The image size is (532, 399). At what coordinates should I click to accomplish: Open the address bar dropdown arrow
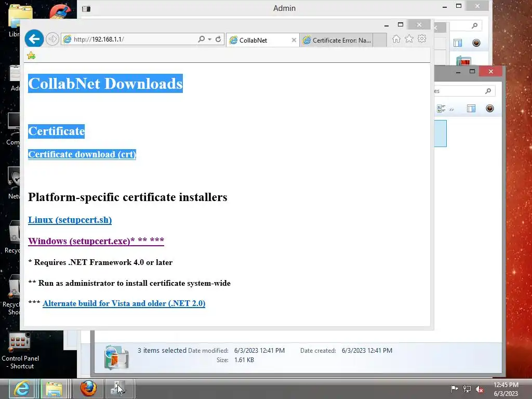point(210,39)
